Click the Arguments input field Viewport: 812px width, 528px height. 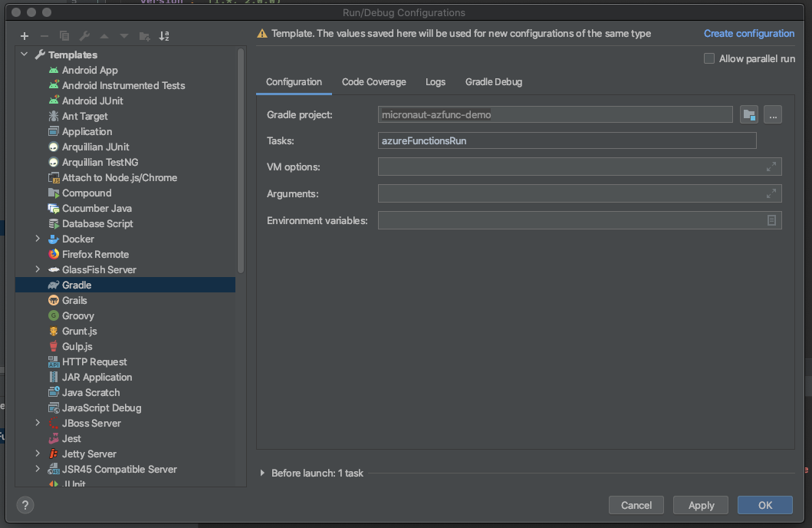[580, 193]
